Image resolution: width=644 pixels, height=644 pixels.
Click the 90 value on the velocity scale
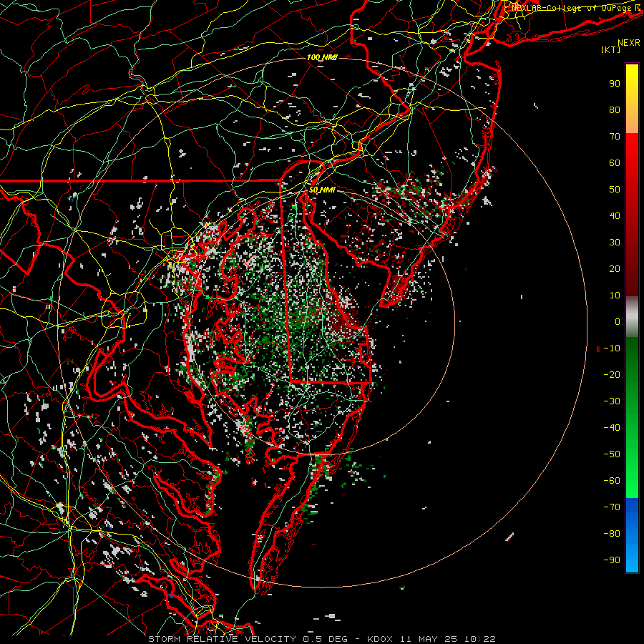(x=615, y=84)
